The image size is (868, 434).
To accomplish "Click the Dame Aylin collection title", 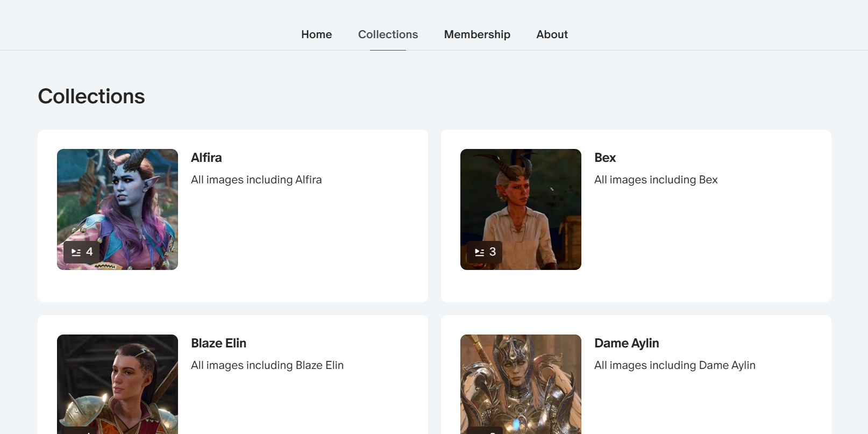I will [x=627, y=343].
